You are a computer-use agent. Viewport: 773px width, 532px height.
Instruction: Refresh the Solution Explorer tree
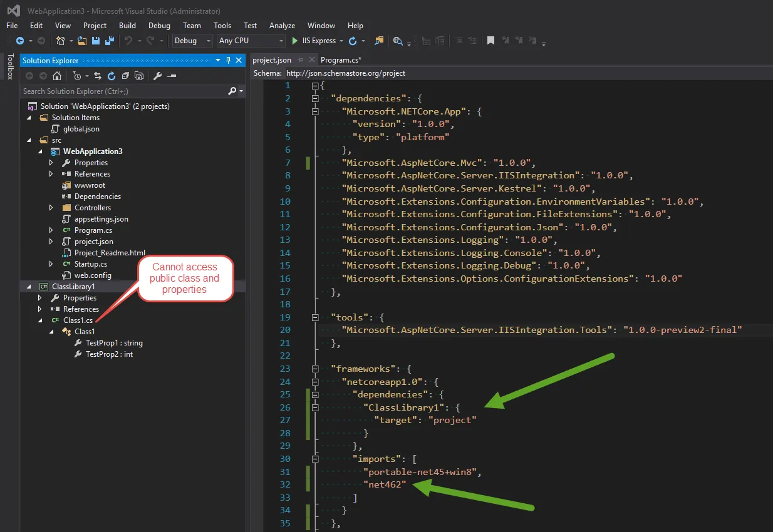tap(112, 76)
